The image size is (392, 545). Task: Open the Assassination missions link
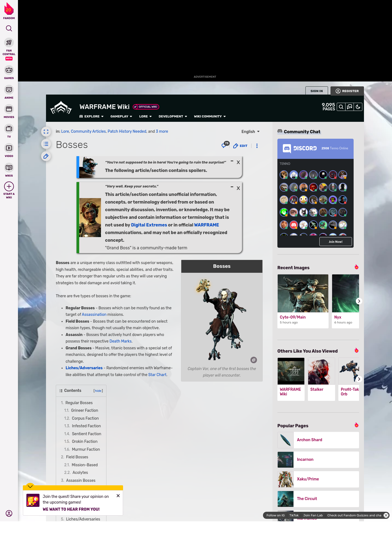pyautogui.click(x=94, y=314)
